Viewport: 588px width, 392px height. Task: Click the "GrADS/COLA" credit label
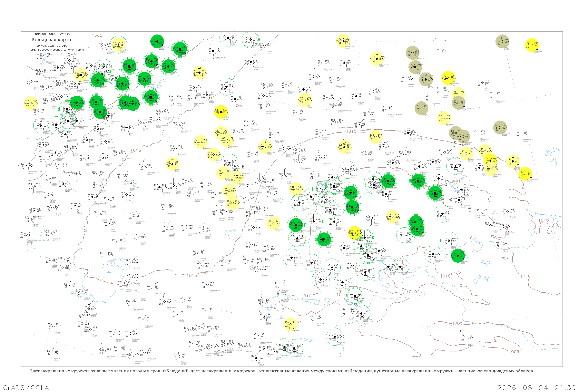coord(26,387)
